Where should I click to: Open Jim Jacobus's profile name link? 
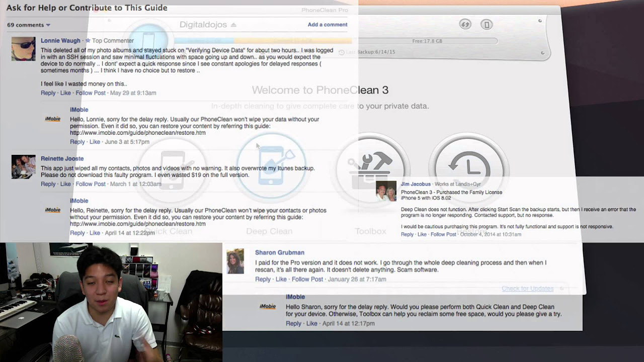(416, 185)
